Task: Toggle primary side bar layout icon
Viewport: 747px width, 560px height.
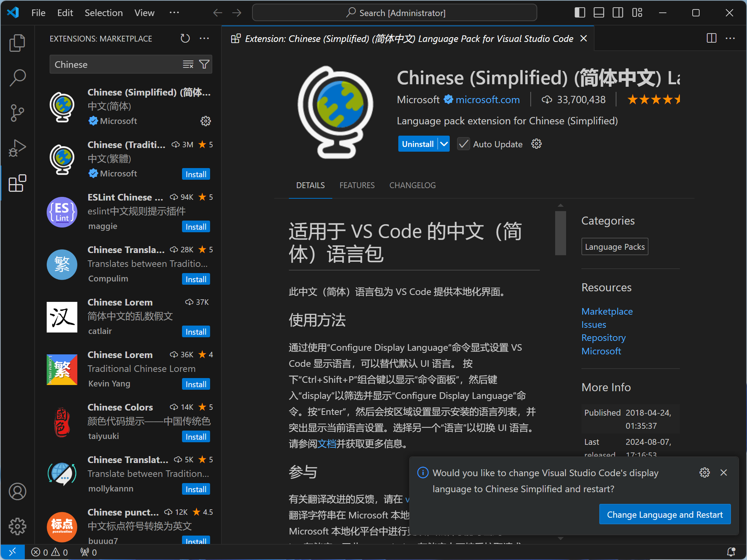Action: click(x=580, y=13)
